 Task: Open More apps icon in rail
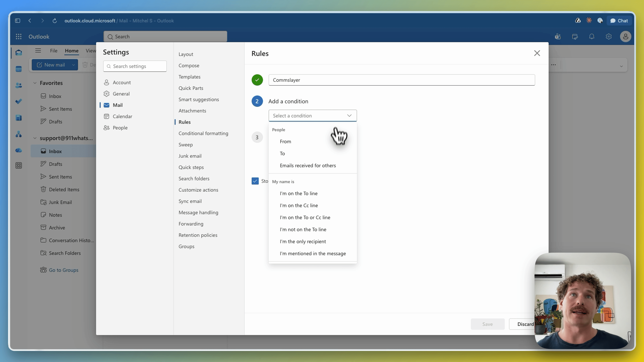18,165
